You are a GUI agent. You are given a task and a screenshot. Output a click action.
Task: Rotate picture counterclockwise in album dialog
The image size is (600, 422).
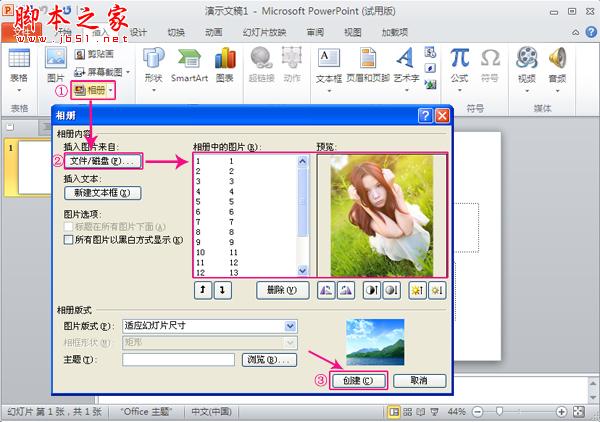coord(326,290)
